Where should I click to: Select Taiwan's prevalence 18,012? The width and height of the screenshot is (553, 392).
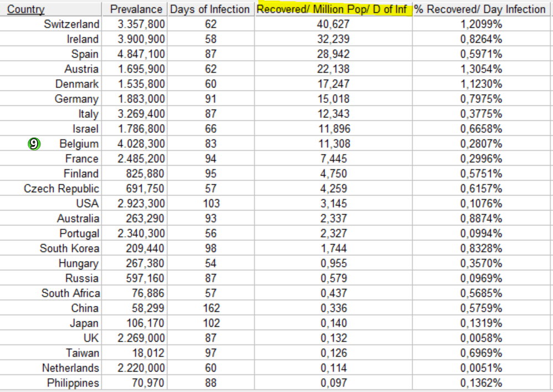coord(148,353)
